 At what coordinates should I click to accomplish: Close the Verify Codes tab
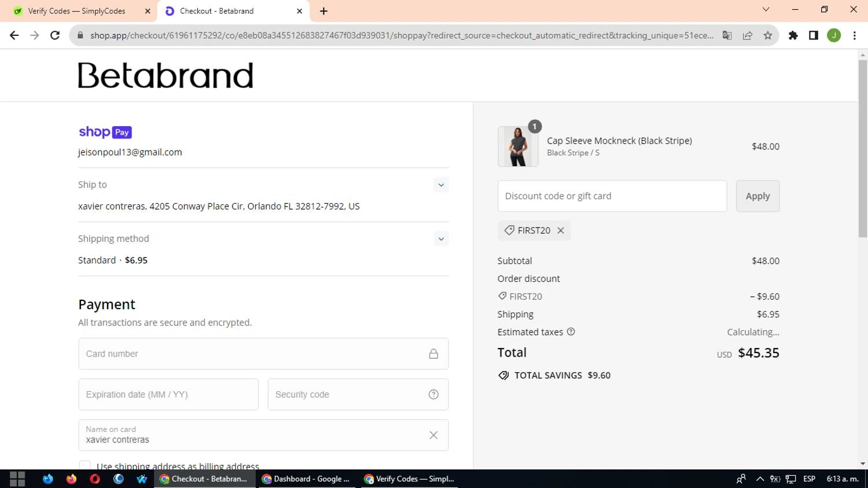[148, 11]
